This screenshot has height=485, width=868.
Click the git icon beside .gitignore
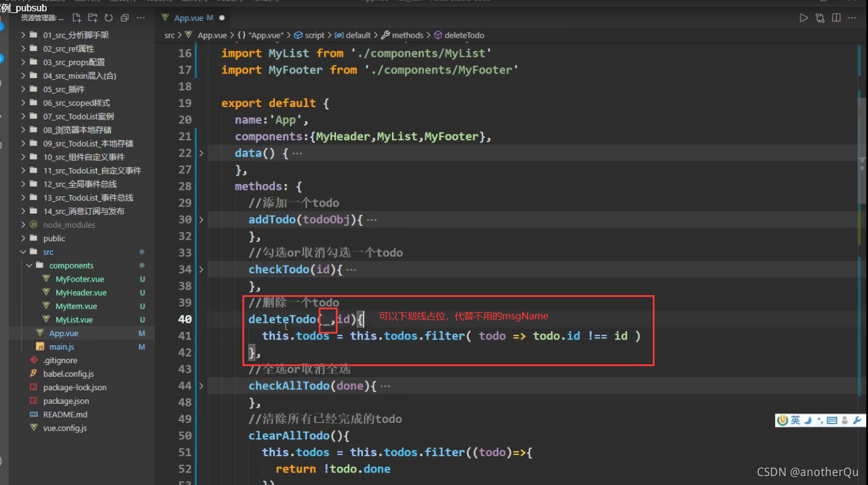point(34,360)
